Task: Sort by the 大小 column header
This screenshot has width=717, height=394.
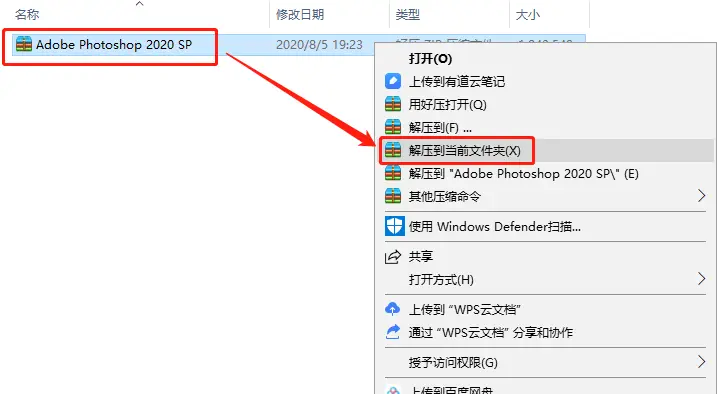Action: 528,15
